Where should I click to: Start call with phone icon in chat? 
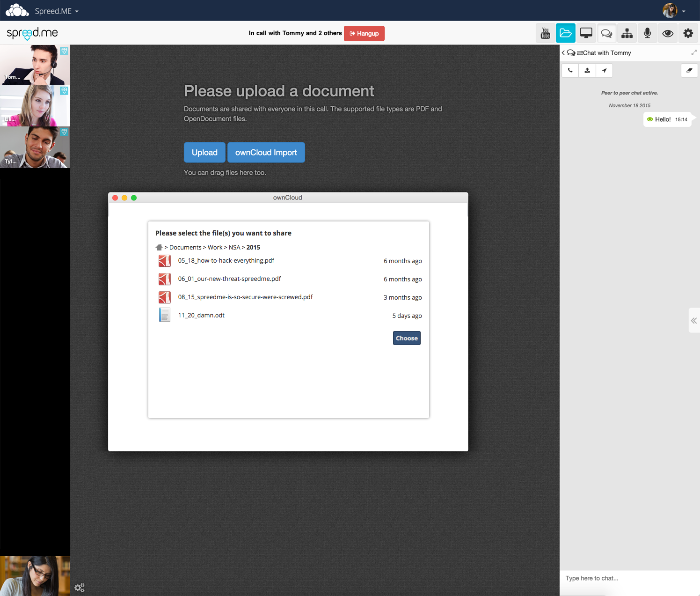click(570, 70)
